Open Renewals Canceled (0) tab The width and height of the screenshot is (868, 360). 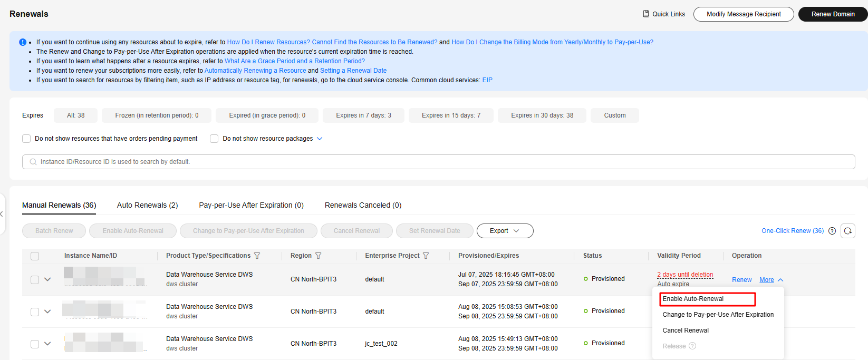[363, 205]
